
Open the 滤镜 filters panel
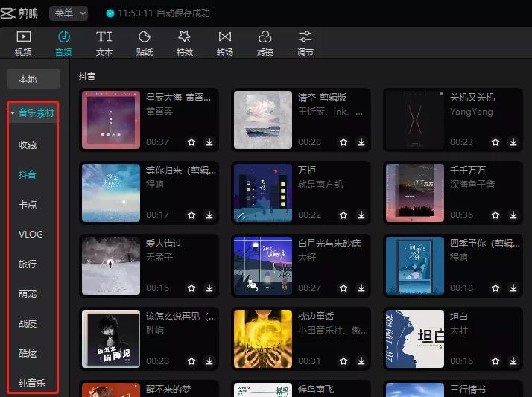(265, 43)
